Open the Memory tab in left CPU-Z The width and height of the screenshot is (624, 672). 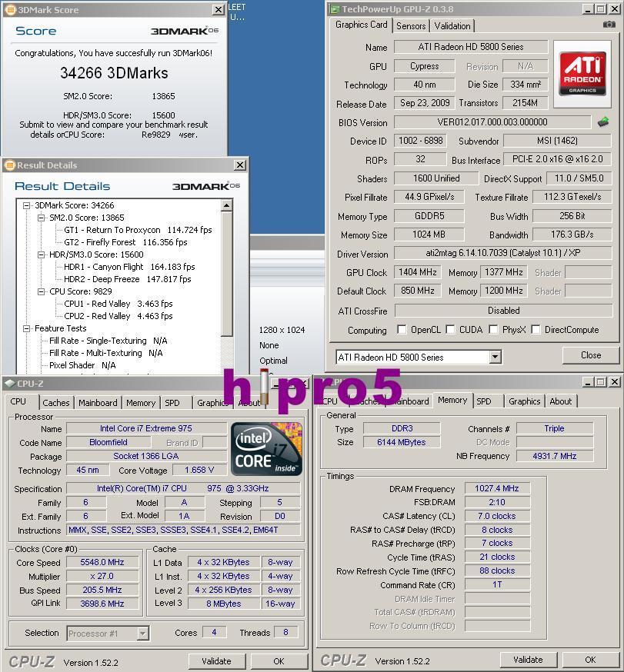pos(141,402)
